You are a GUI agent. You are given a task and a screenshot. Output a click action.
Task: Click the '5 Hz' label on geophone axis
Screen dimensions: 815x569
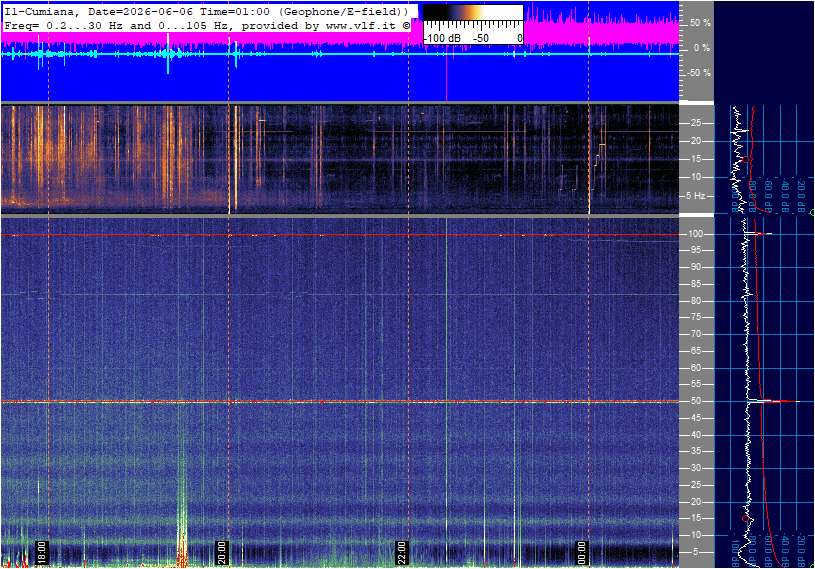pos(695,196)
